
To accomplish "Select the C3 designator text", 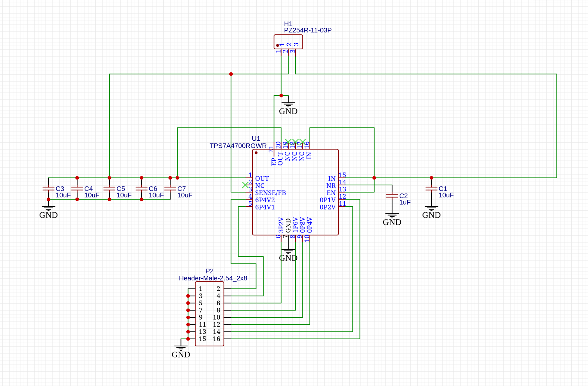I will 60,189.
